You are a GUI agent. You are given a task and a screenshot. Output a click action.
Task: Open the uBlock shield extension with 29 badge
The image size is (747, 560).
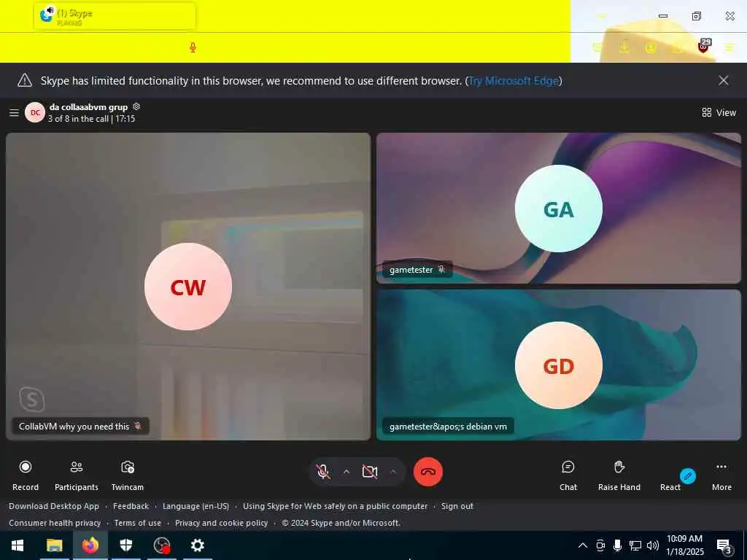point(703,47)
